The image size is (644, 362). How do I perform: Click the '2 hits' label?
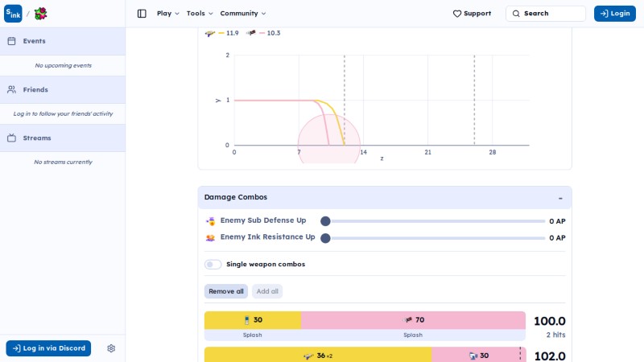point(555,335)
